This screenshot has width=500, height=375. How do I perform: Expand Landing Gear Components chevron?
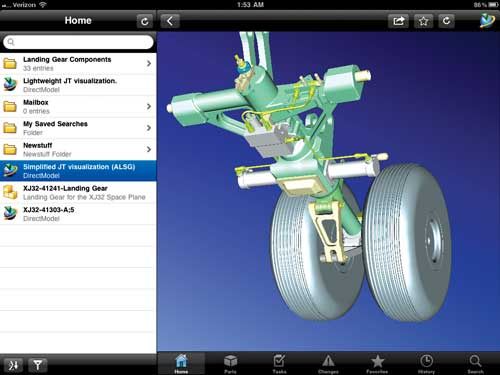tap(149, 63)
